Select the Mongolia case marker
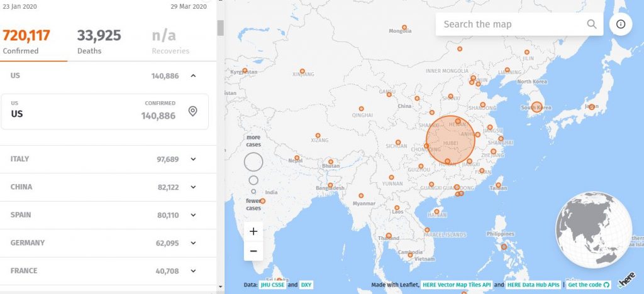Viewport: 644px width, 294px height. click(404, 27)
